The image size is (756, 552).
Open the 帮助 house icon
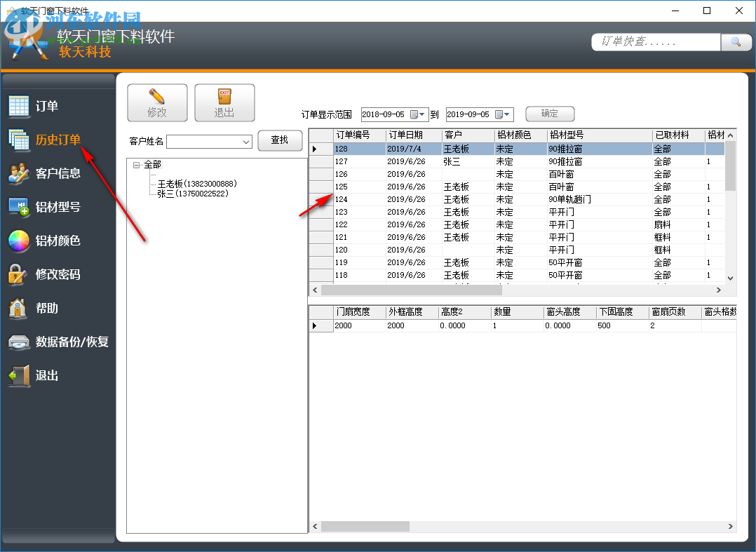[x=18, y=308]
